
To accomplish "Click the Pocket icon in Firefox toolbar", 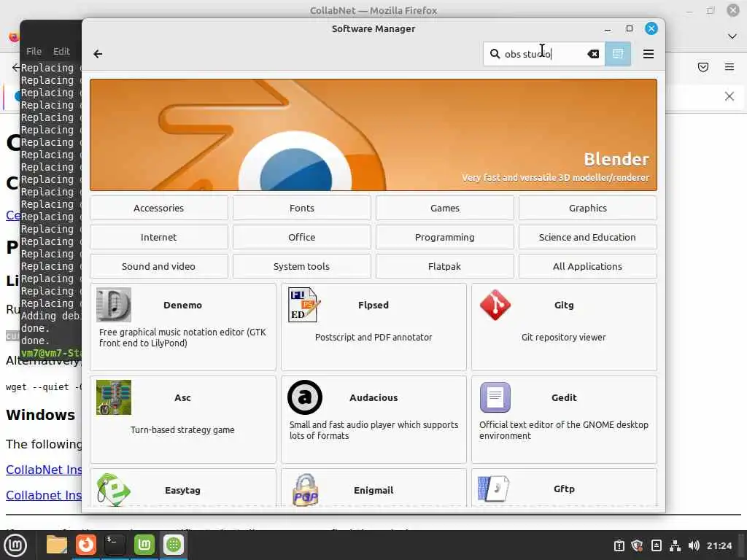I will (703, 67).
